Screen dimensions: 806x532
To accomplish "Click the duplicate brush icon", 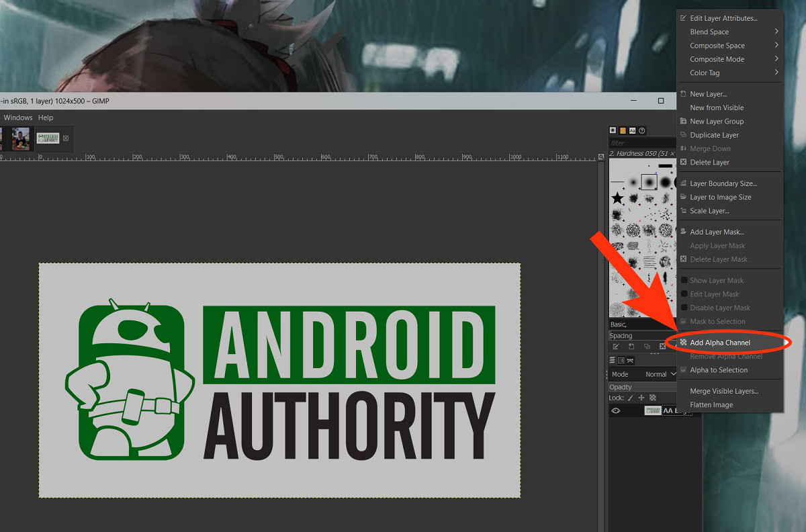I will click(x=647, y=347).
